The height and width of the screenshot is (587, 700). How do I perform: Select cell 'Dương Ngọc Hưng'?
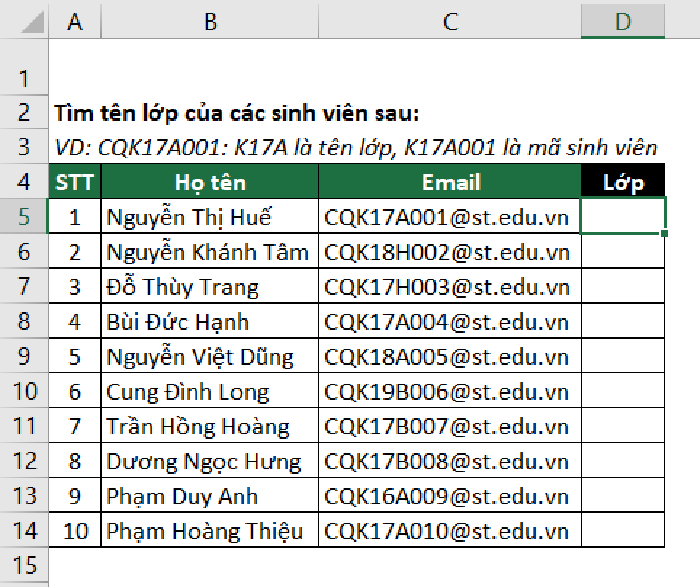coord(210,460)
